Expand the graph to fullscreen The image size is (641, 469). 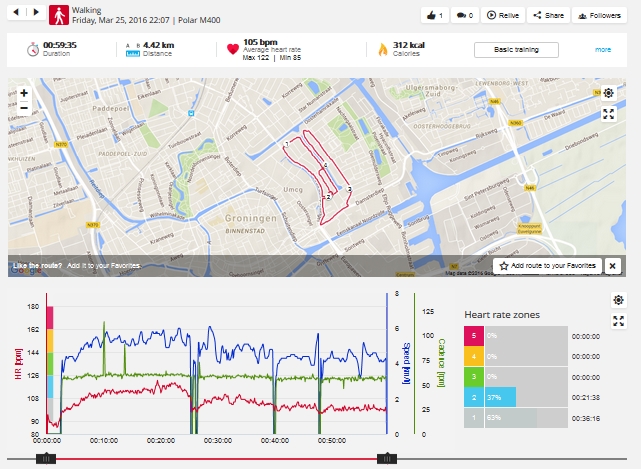point(618,321)
